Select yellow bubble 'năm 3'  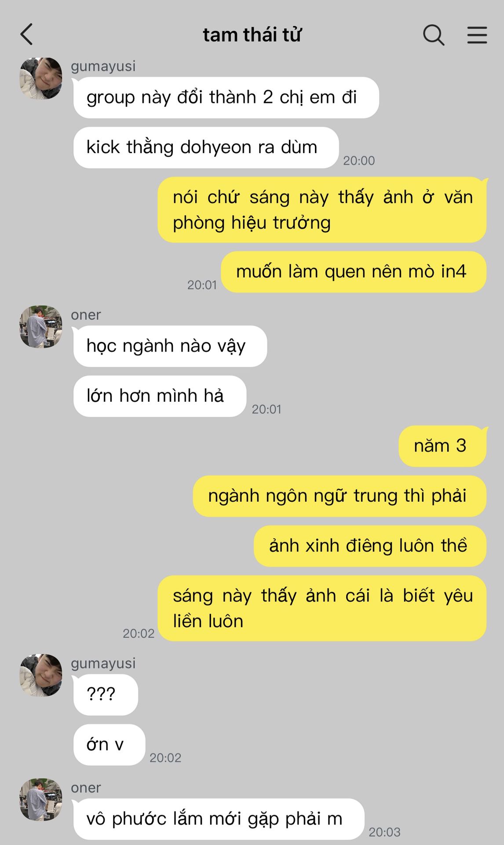point(442,446)
